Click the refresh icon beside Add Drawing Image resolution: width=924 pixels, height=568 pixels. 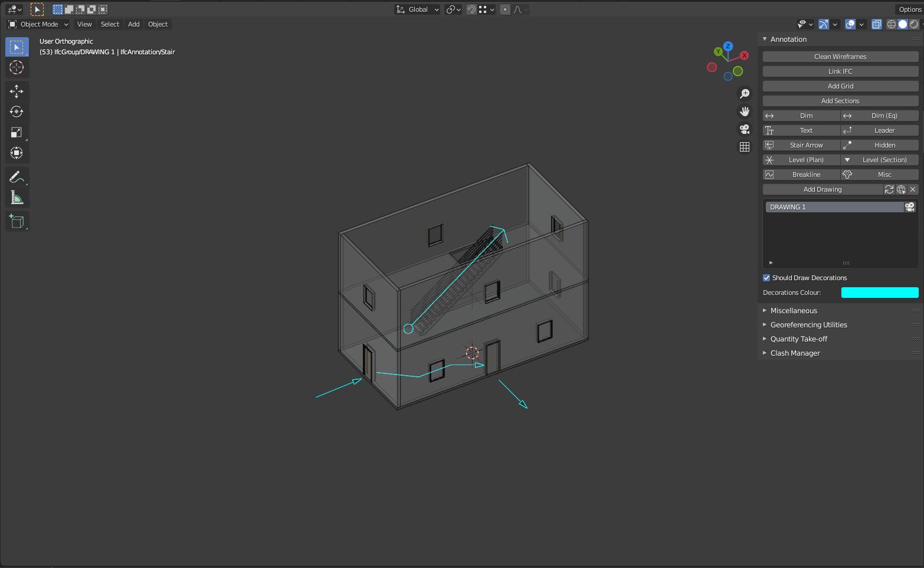click(889, 189)
